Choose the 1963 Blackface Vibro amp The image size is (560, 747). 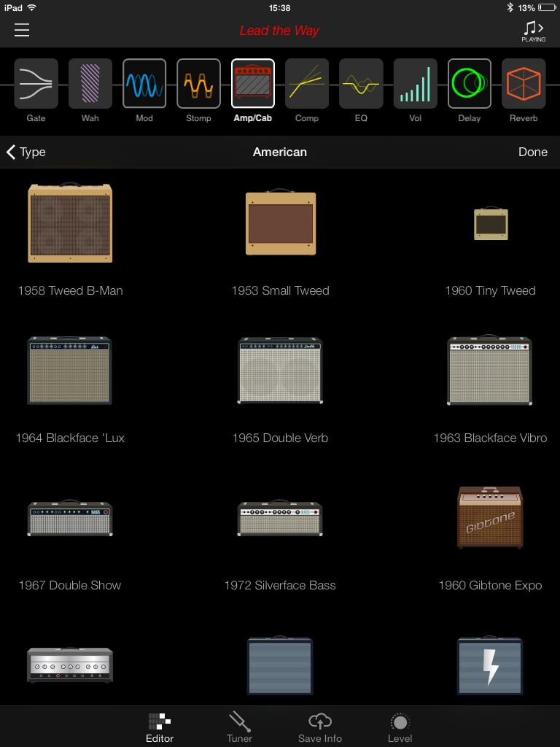coord(490,370)
